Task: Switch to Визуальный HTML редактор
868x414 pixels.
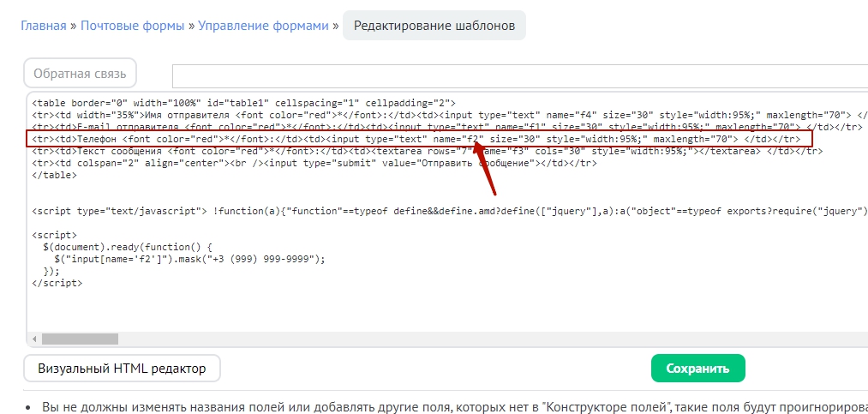Action: pos(122,369)
